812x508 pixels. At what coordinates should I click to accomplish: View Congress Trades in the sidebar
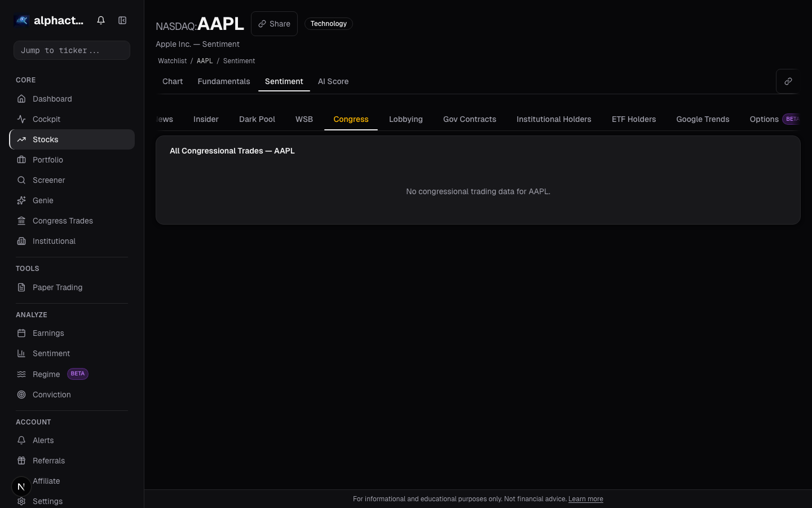[63, 221]
